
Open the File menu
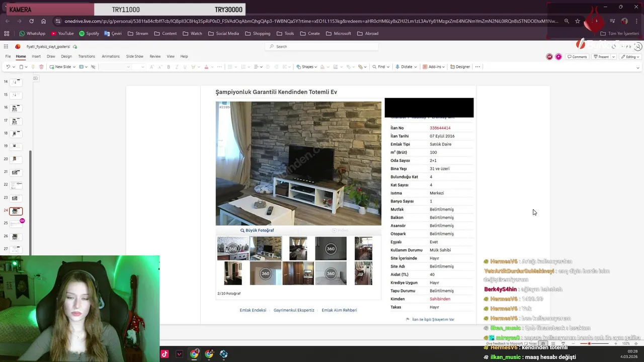pyautogui.click(x=8, y=56)
